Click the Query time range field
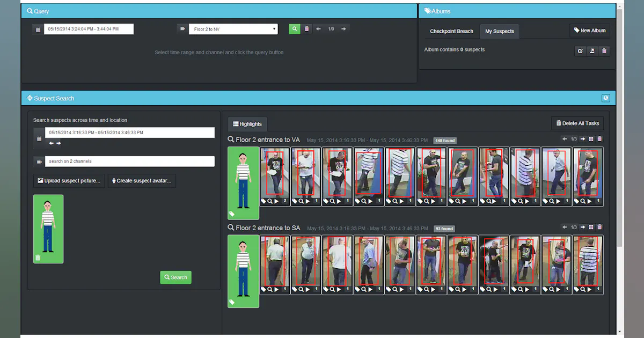 tap(89, 29)
